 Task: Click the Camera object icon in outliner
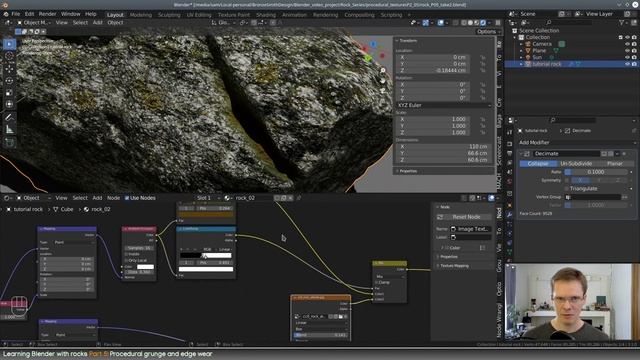click(x=528, y=44)
